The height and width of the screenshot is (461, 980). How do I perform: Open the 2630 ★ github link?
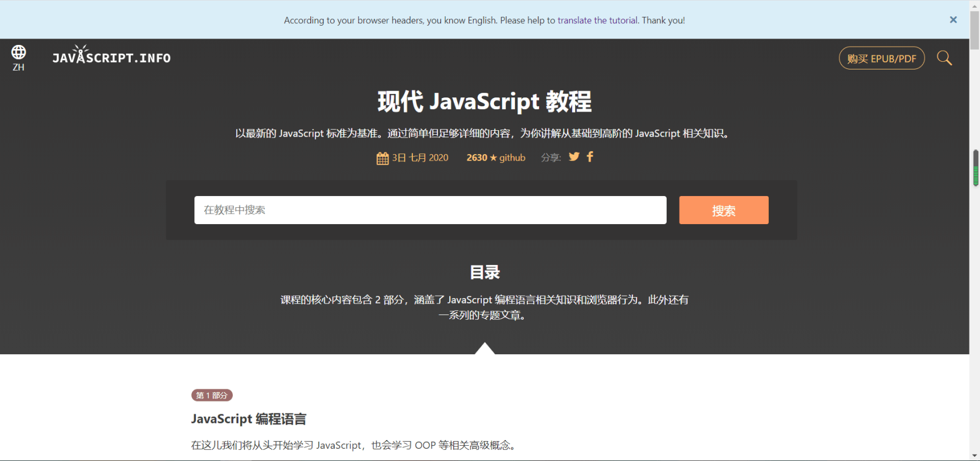[x=496, y=158]
